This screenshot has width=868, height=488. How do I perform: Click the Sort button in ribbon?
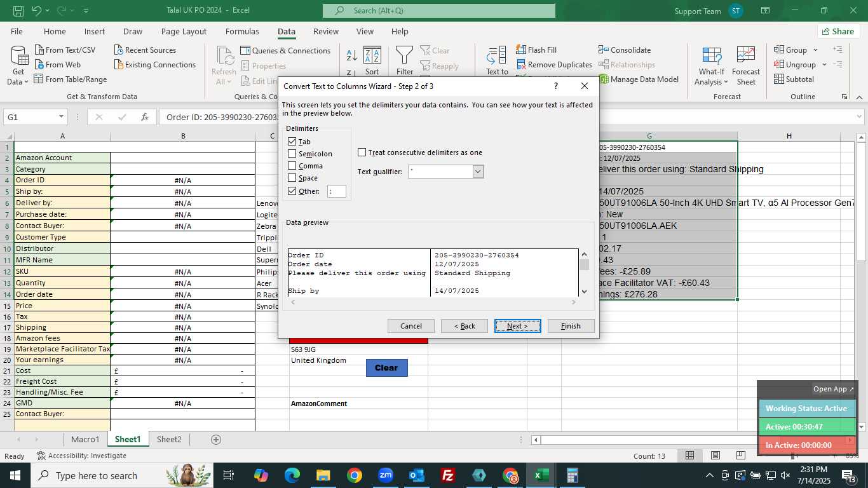[x=372, y=61]
